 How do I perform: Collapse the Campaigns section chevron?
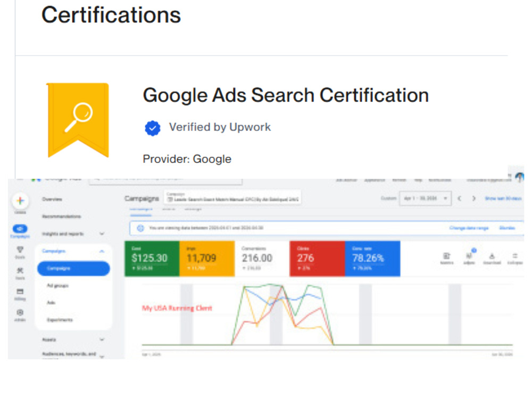click(102, 251)
